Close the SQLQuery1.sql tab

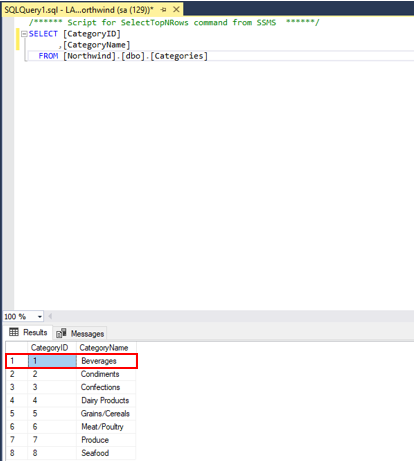pyautogui.click(x=176, y=10)
